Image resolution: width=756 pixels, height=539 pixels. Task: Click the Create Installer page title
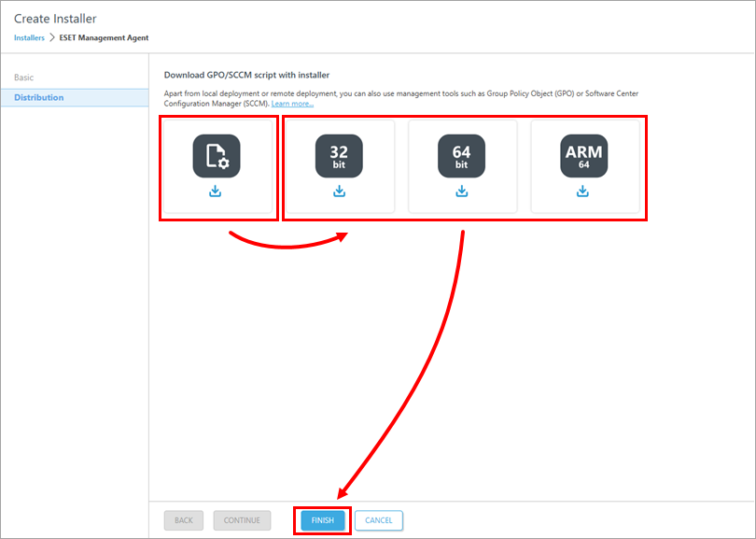point(54,18)
